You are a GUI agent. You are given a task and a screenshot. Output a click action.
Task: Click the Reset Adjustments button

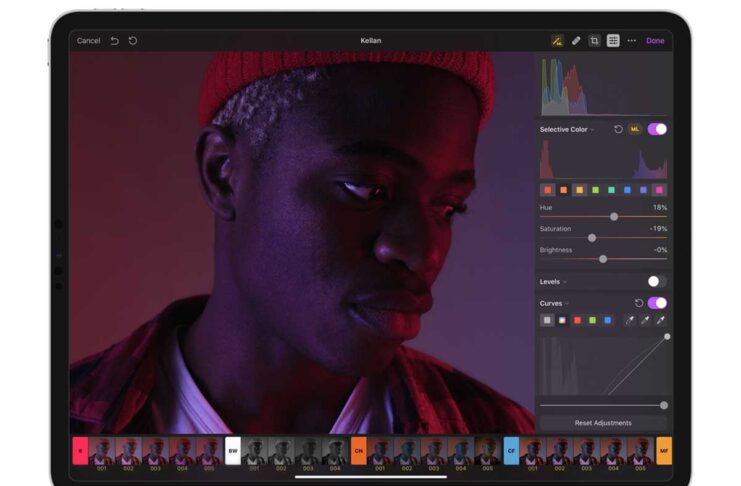(x=602, y=423)
